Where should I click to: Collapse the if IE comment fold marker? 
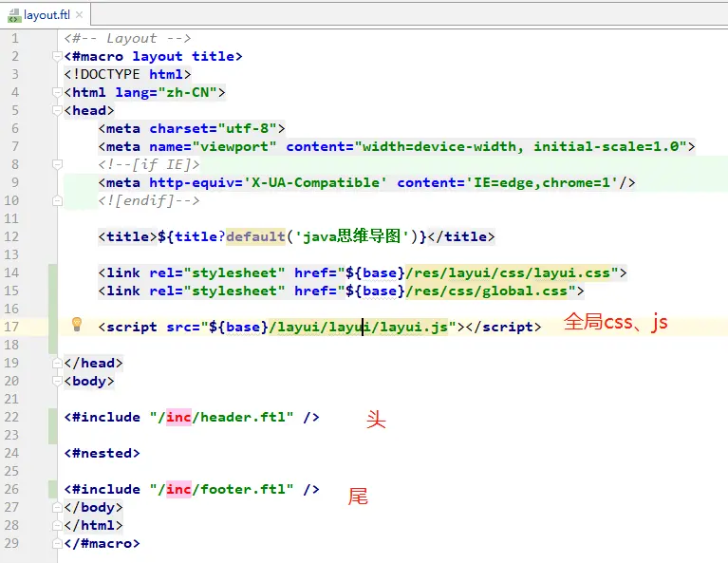pyautogui.click(x=57, y=164)
